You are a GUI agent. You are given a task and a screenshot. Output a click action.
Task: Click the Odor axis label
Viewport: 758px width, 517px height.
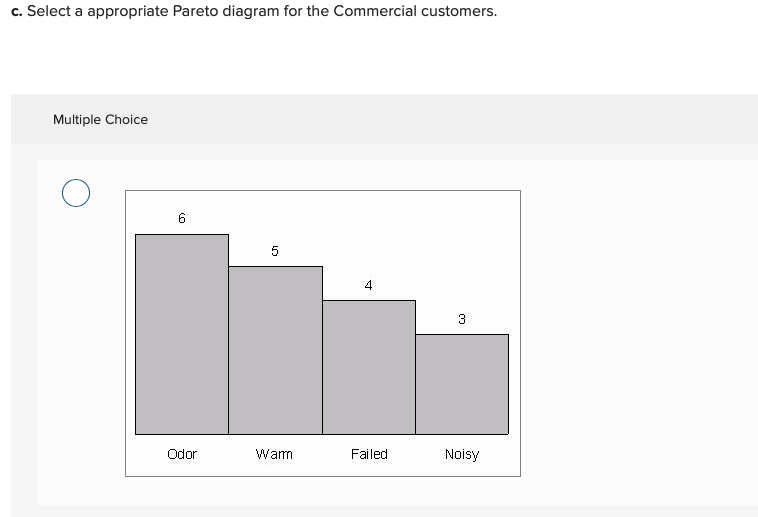[182, 454]
